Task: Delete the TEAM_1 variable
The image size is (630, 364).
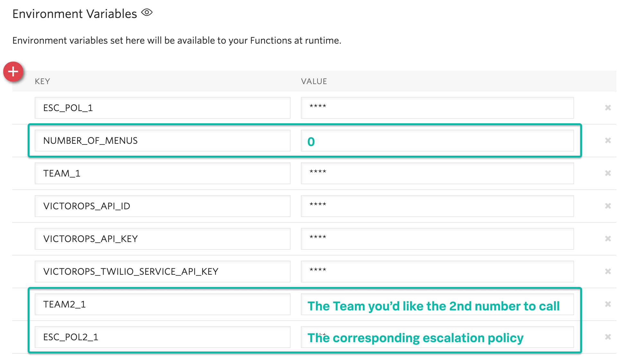Action: [608, 173]
